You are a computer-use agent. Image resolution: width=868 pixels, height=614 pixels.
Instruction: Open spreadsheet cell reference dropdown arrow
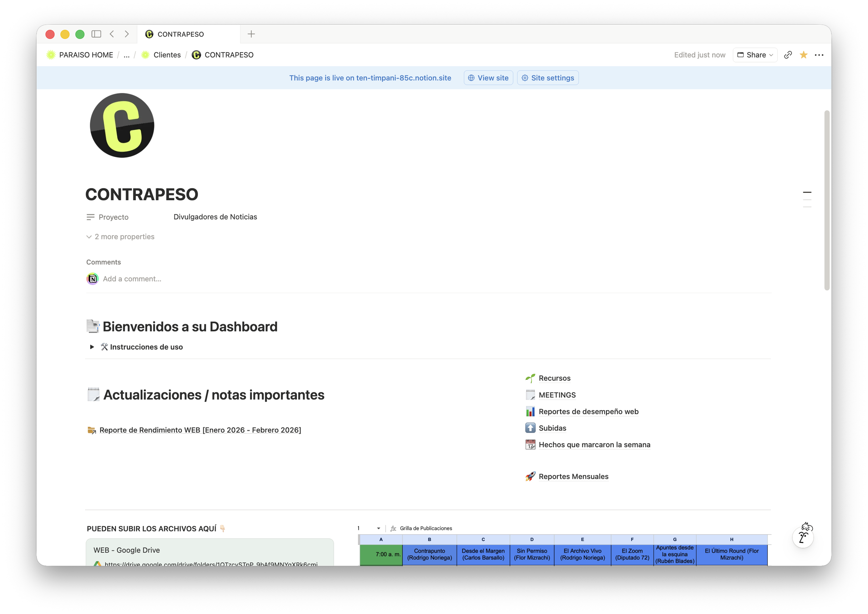(378, 528)
